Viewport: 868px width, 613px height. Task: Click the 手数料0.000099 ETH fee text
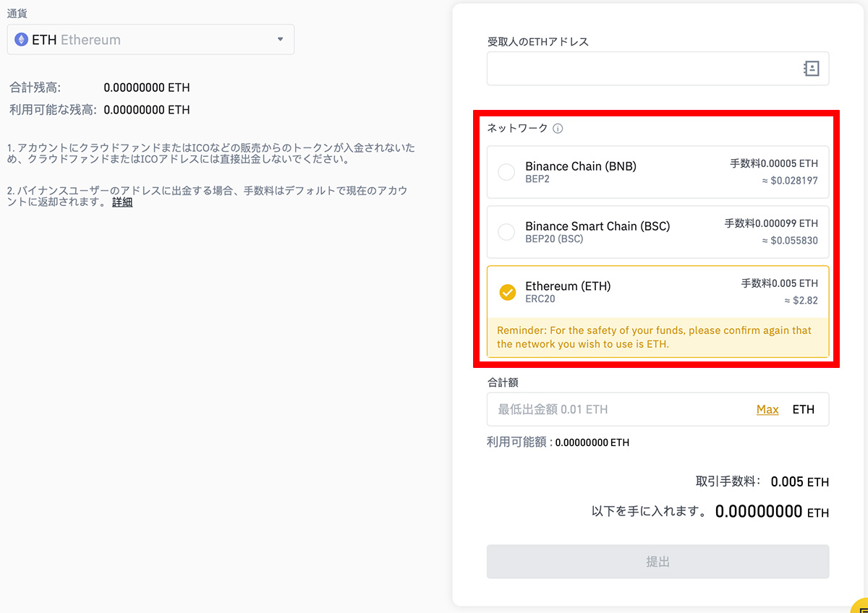[771, 224]
